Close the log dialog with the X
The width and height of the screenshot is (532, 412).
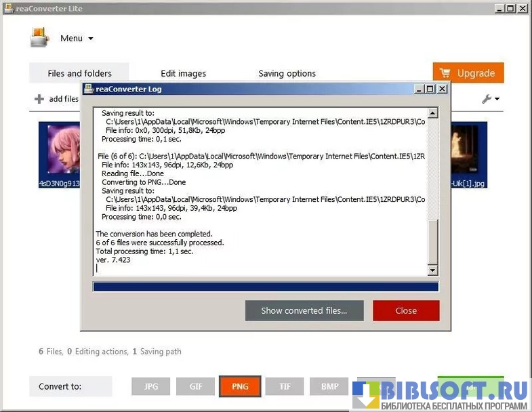coord(442,89)
